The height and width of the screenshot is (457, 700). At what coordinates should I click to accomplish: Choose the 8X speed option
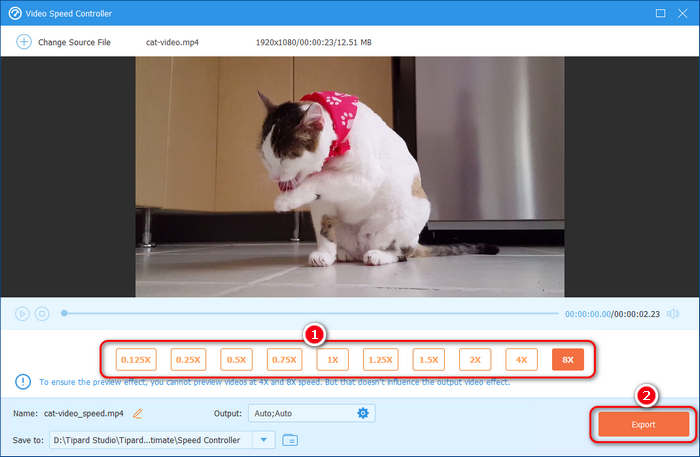click(568, 359)
